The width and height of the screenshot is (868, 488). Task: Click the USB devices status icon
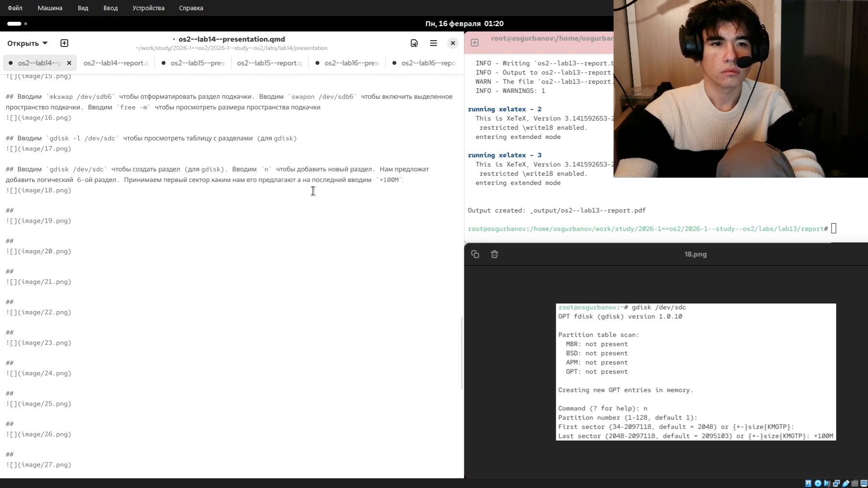click(x=846, y=483)
